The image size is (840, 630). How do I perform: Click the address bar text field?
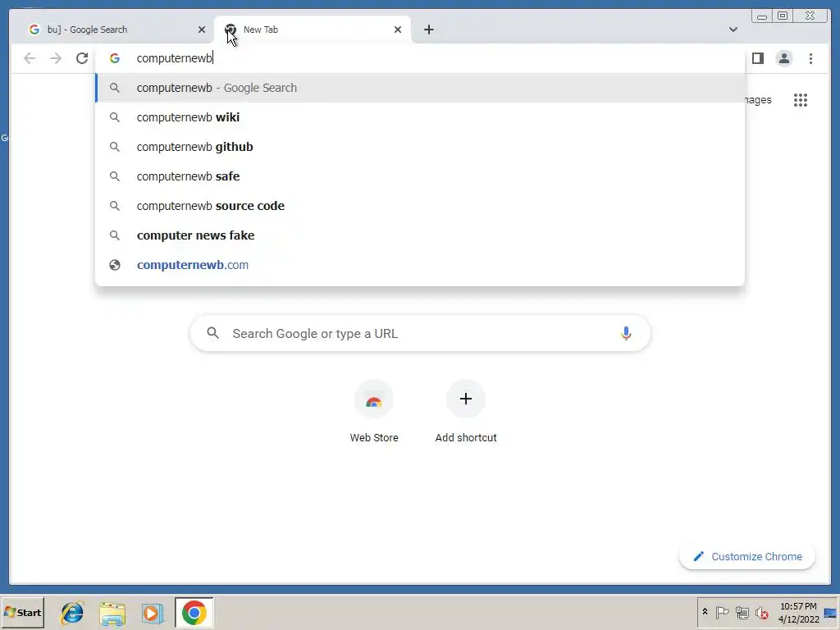coord(420,58)
